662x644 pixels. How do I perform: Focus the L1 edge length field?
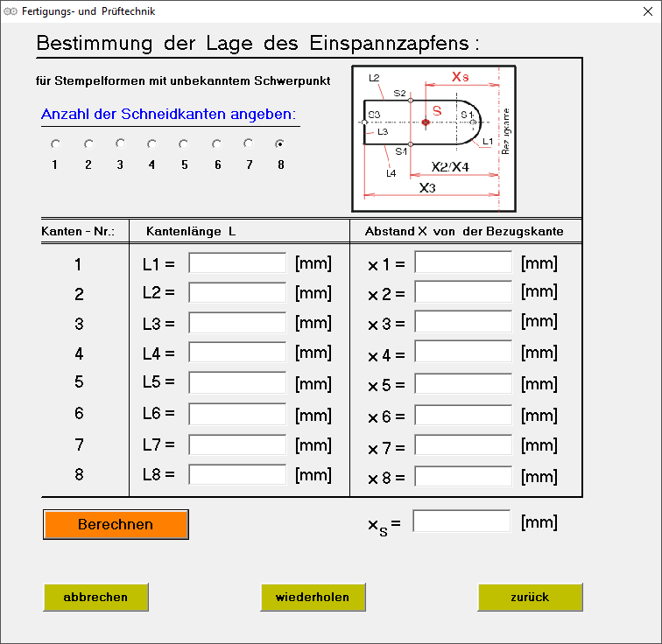point(237,263)
